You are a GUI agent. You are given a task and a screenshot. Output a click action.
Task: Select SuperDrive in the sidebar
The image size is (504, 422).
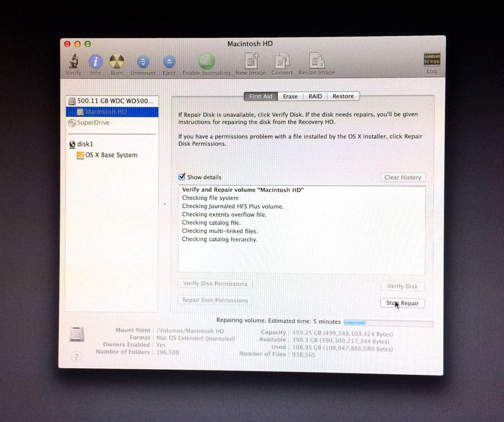(x=112, y=123)
